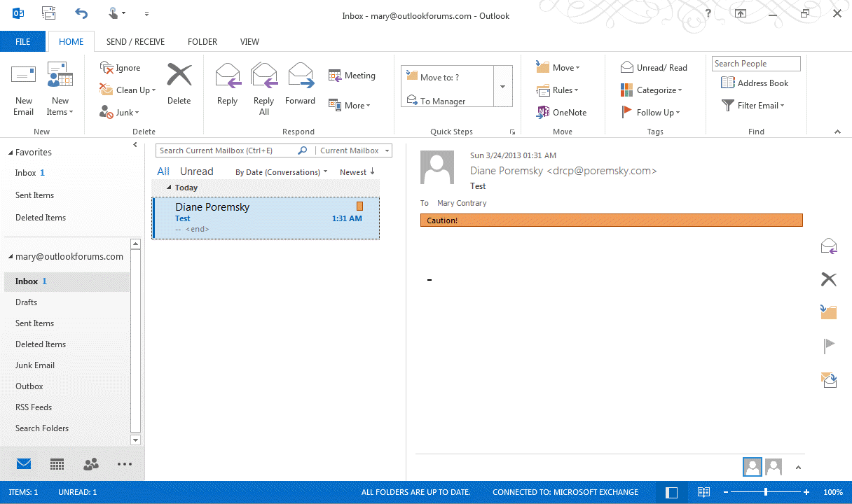Minimize the folder pane
The image size is (852, 504).
(x=135, y=145)
